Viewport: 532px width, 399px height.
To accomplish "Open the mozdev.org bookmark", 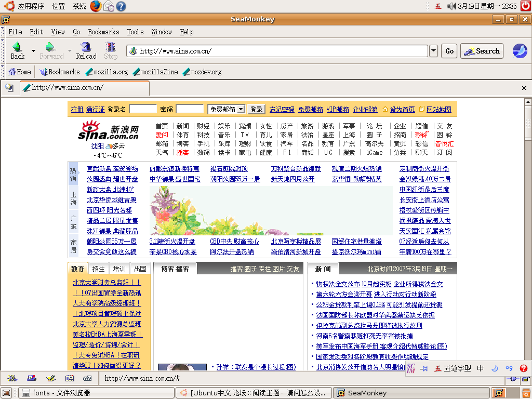I will [x=202, y=72].
